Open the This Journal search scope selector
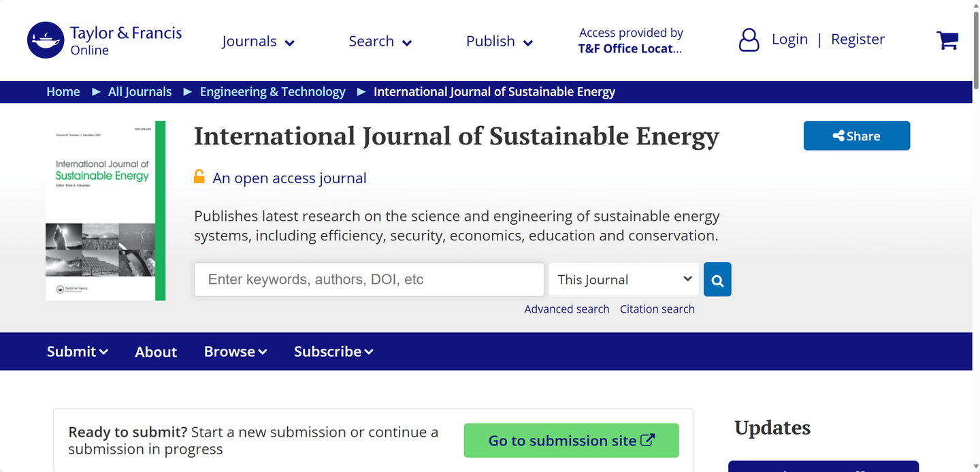 pos(623,279)
